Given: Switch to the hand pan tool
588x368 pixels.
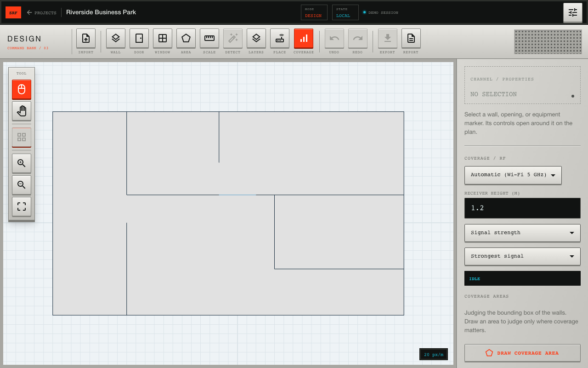Looking at the screenshot, I should point(22,111).
